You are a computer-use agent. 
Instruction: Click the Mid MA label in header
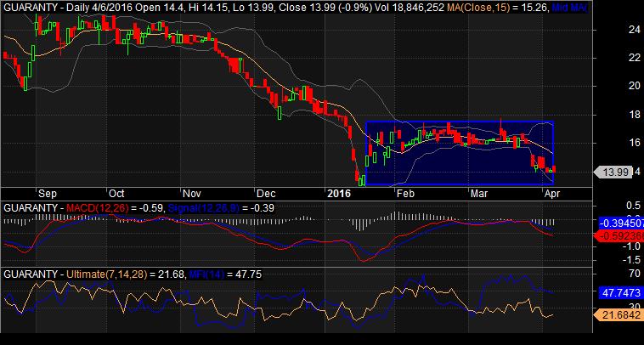pyautogui.click(x=570, y=7)
